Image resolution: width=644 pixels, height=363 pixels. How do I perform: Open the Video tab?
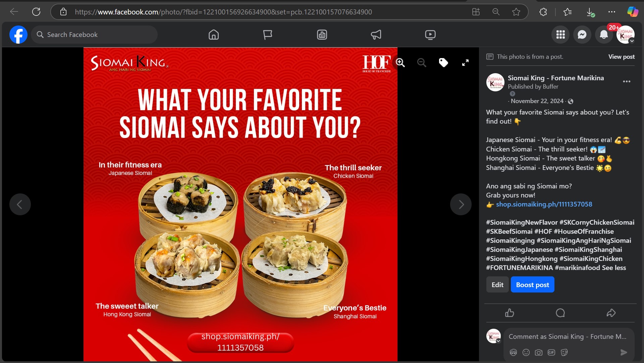click(430, 35)
